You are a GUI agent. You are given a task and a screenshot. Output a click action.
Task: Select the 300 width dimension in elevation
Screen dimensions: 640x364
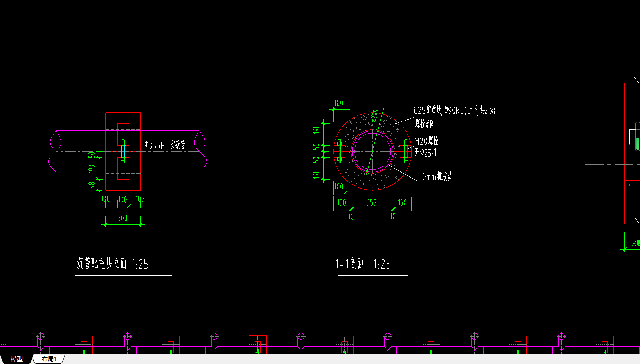122,218
